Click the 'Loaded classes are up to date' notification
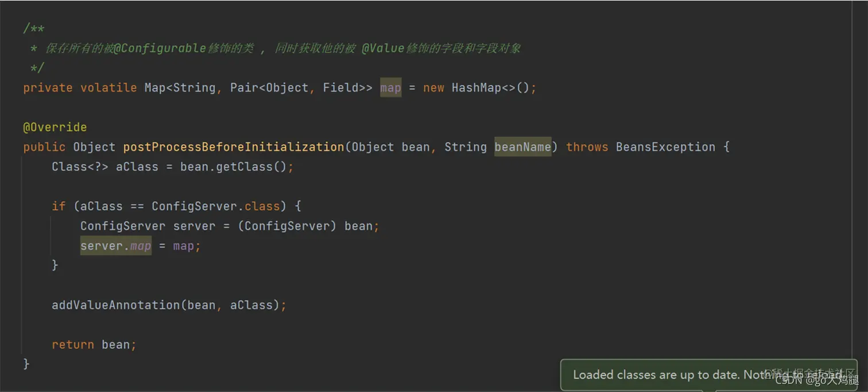Screen dimensions: 868x392 point(708,375)
